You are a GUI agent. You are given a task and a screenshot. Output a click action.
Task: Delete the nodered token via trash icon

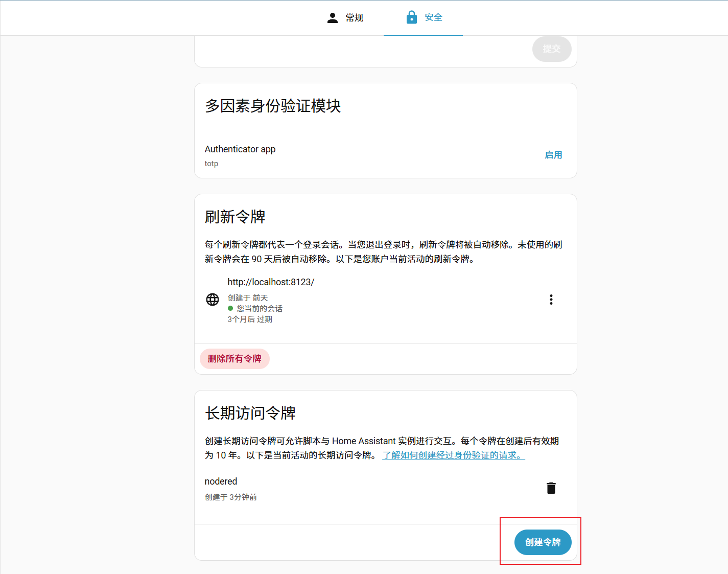click(x=551, y=488)
